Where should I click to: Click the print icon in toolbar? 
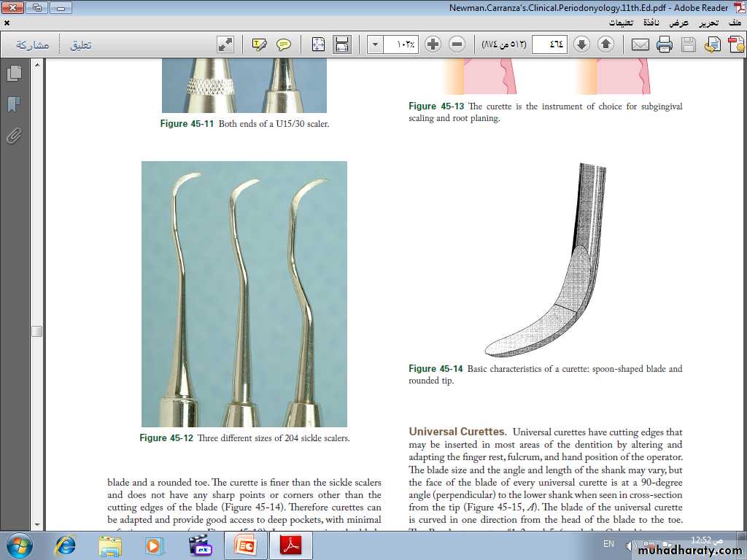tap(664, 44)
